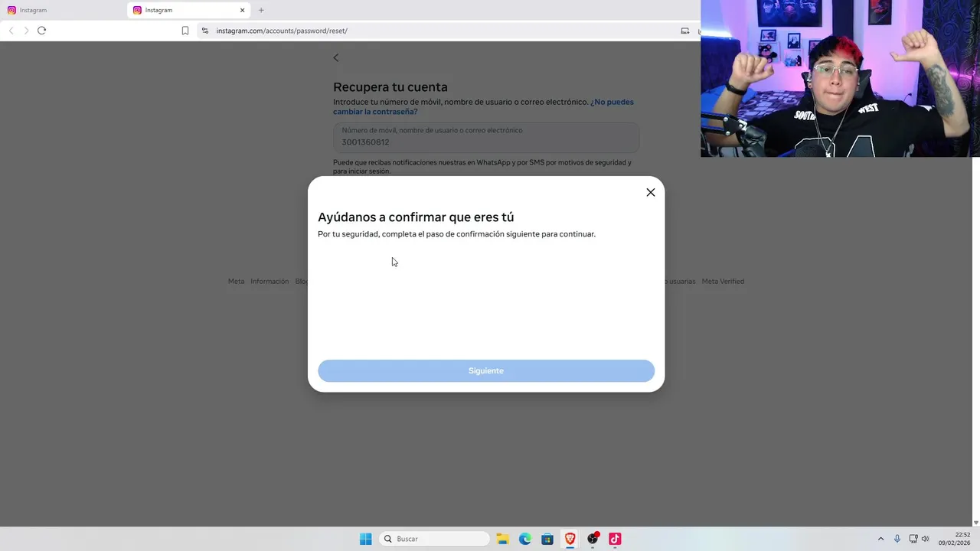
Task: Click the microphone icon in system tray
Action: click(897, 539)
